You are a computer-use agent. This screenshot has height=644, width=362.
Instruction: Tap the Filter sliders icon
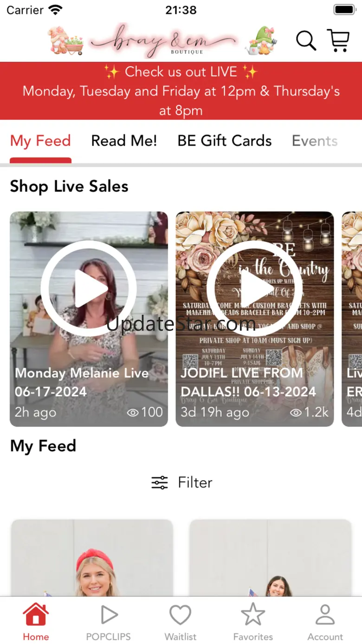(160, 483)
